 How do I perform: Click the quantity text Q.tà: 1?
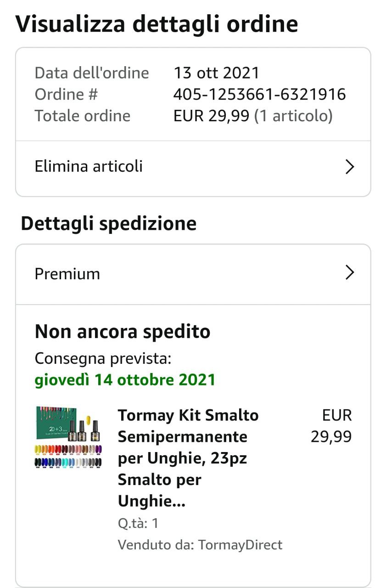[138, 523]
